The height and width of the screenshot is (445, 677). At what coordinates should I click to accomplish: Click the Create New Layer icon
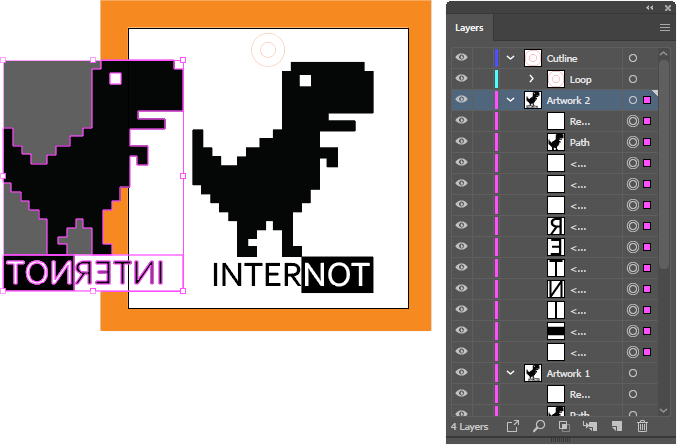click(617, 426)
